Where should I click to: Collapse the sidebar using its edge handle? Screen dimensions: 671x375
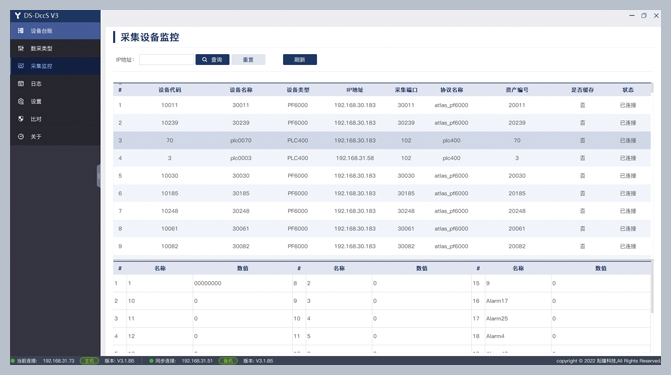point(98,176)
